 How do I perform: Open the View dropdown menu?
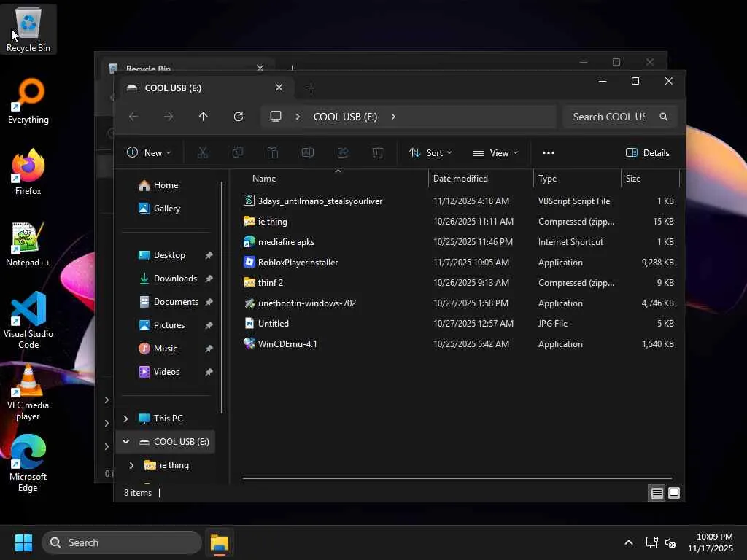pyautogui.click(x=495, y=153)
